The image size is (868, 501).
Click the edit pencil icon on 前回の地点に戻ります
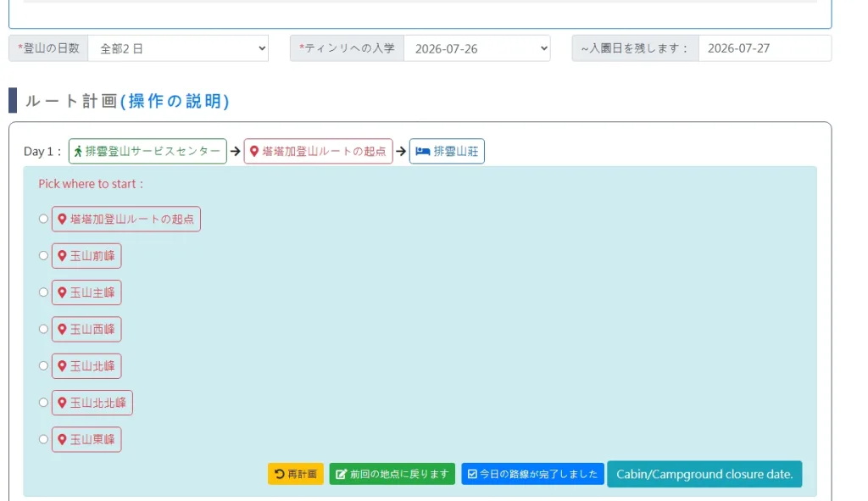click(342, 474)
